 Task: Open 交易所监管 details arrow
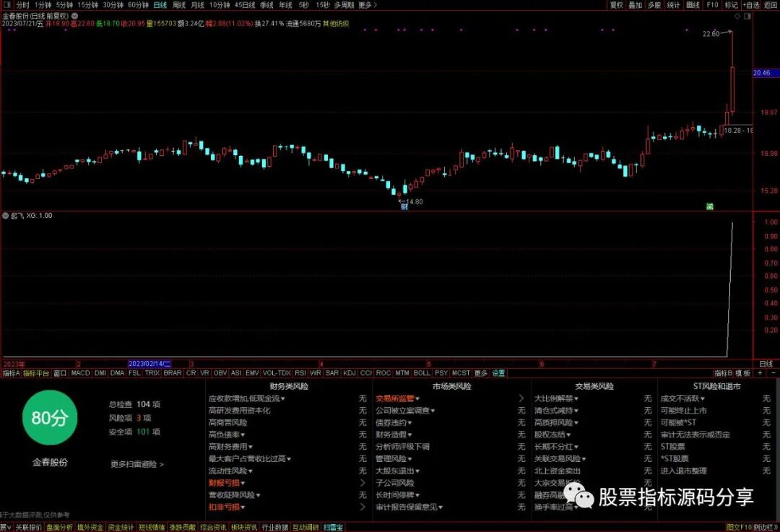tap(521, 398)
